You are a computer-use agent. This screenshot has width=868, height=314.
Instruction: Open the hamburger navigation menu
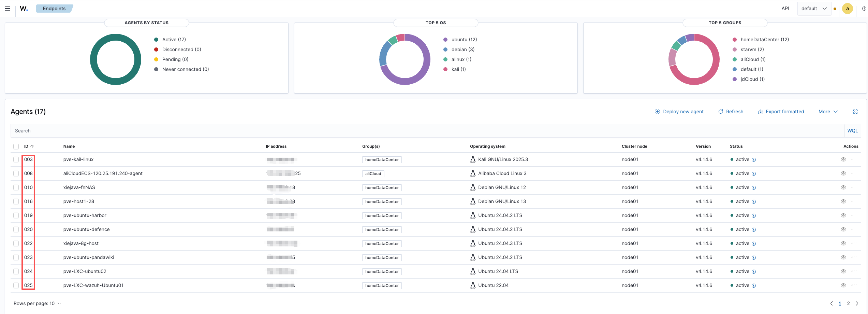tap(8, 9)
